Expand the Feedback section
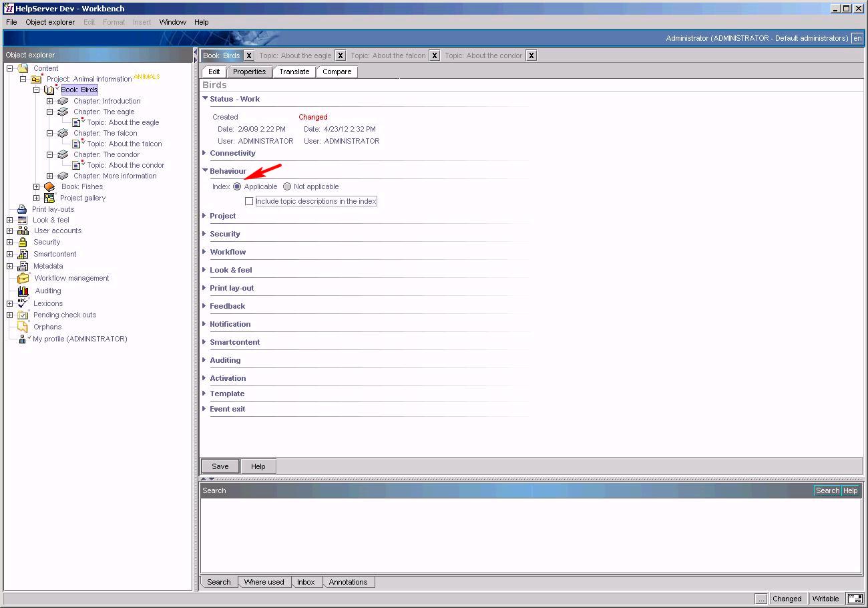Screen dimensions: 868x608 tap(204, 306)
